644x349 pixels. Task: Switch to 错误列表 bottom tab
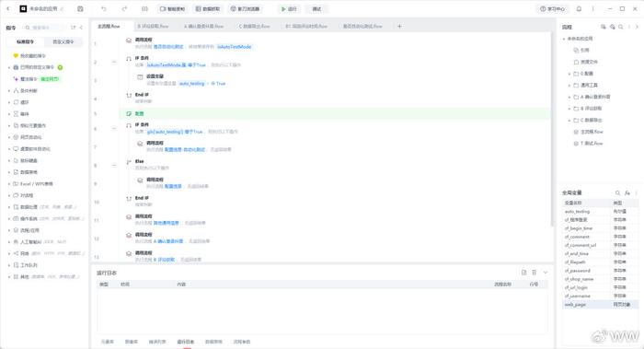tap(157, 342)
